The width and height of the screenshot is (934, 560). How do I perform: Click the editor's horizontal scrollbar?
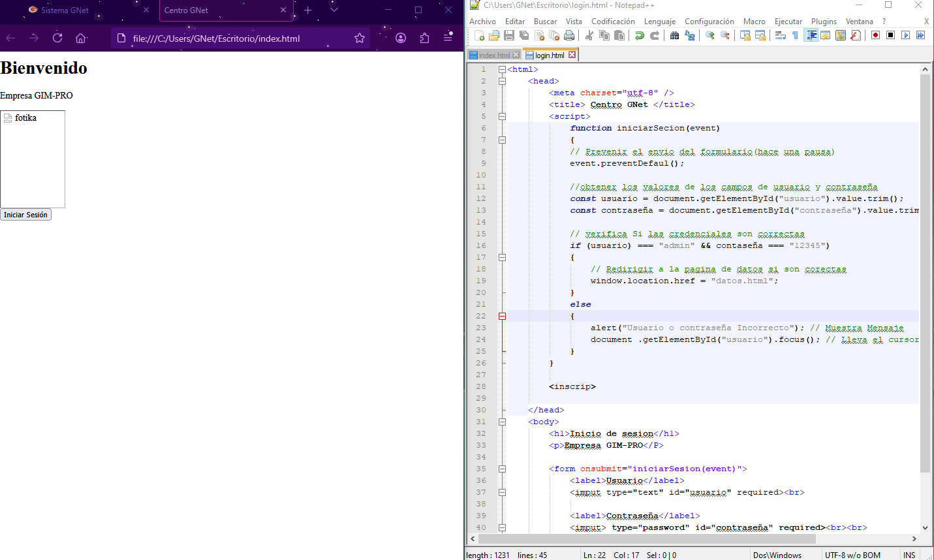646,539
